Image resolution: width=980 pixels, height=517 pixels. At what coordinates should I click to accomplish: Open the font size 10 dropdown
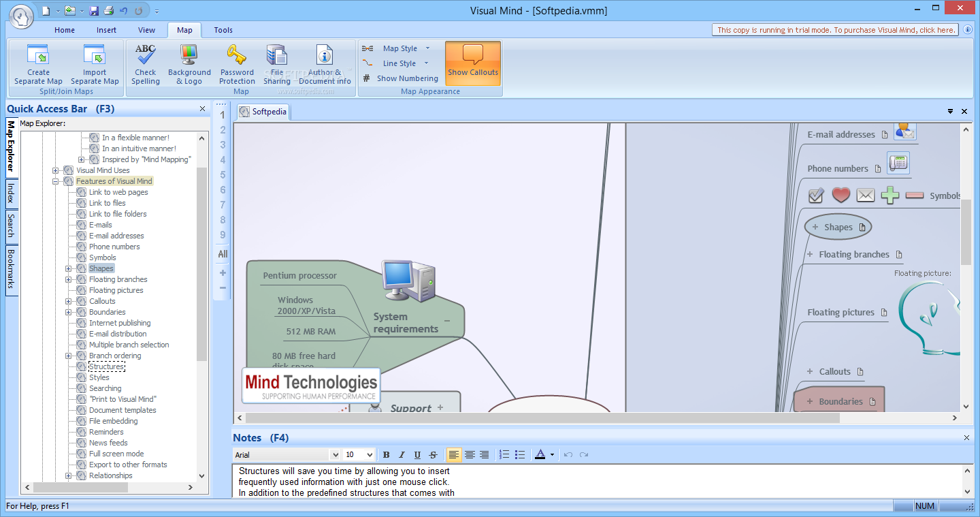(370, 454)
